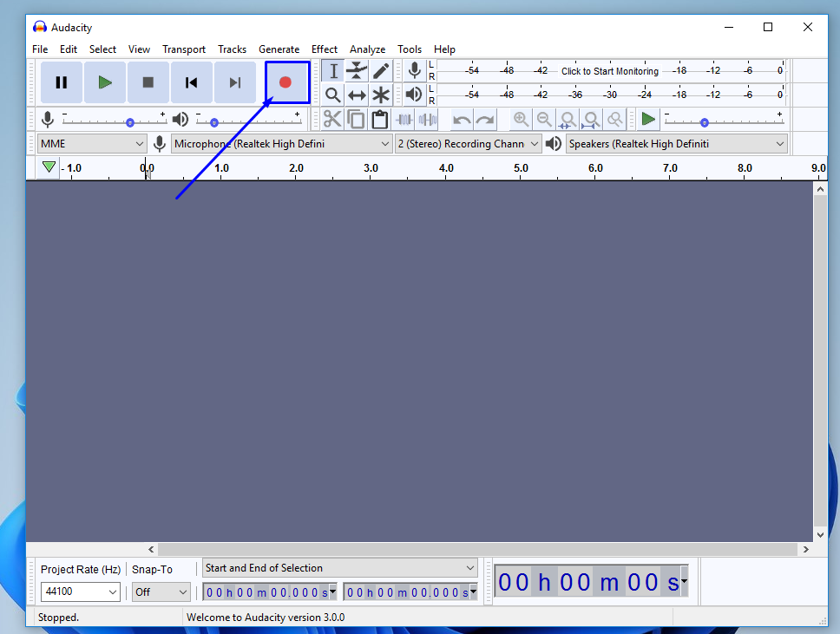This screenshot has height=634, width=840.
Task: Open the MME audio host dropdown
Action: pyautogui.click(x=91, y=143)
